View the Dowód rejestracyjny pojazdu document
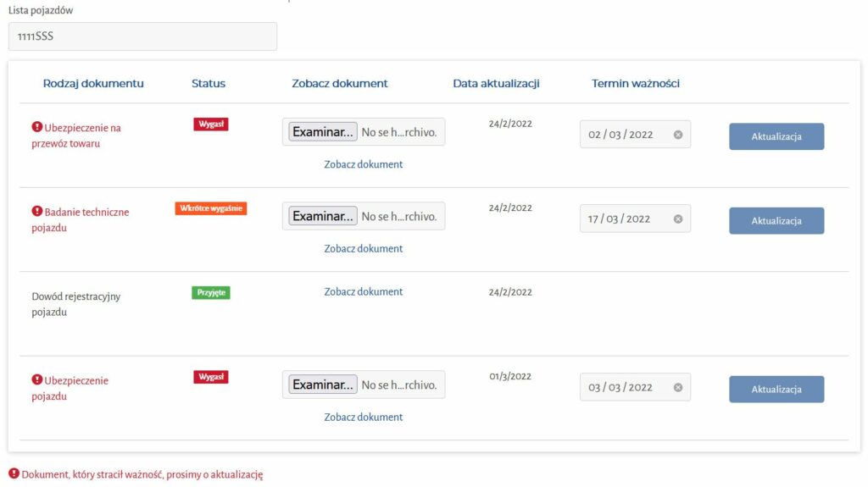868x487 pixels. point(363,291)
